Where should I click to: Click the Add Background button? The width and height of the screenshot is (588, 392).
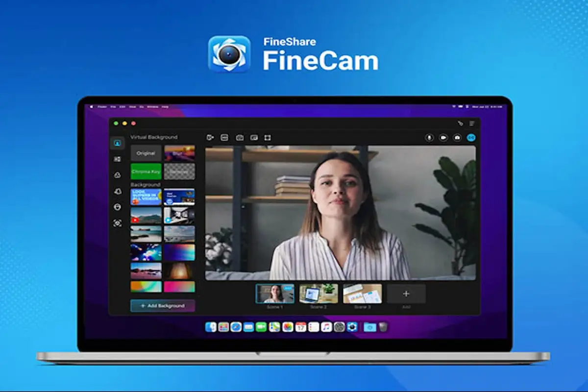click(163, 306)
